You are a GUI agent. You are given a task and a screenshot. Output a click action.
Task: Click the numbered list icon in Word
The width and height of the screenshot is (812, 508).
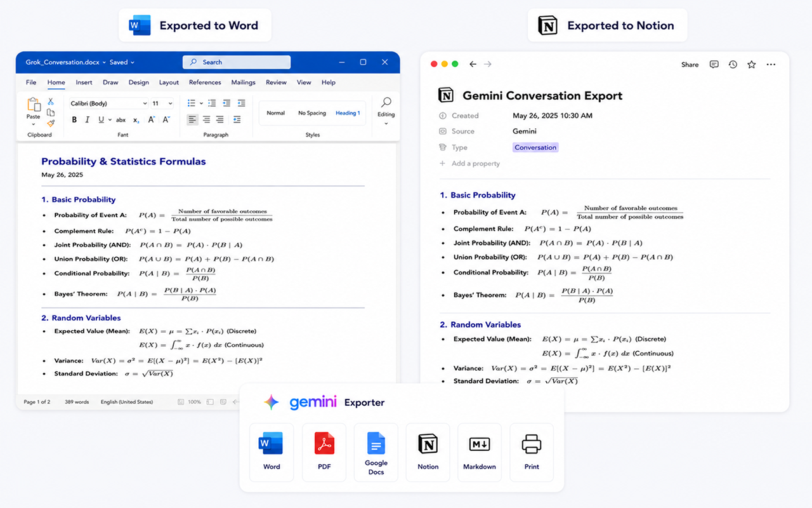[212, 103]
